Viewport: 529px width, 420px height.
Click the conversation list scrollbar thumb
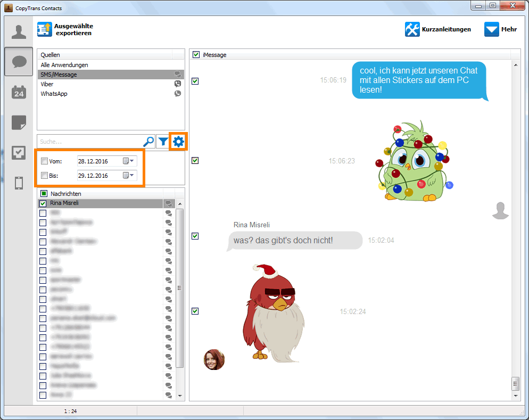[x=180, y=288]
